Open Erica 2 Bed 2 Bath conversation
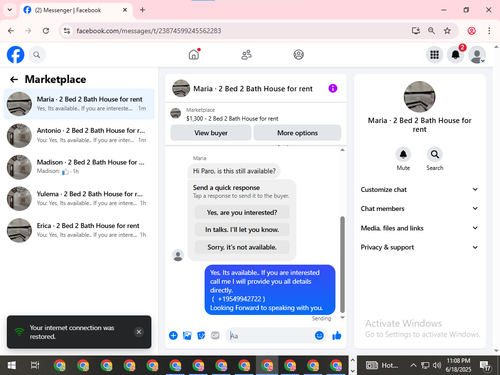This screenshot has height=375, width=500. (79, 230)
